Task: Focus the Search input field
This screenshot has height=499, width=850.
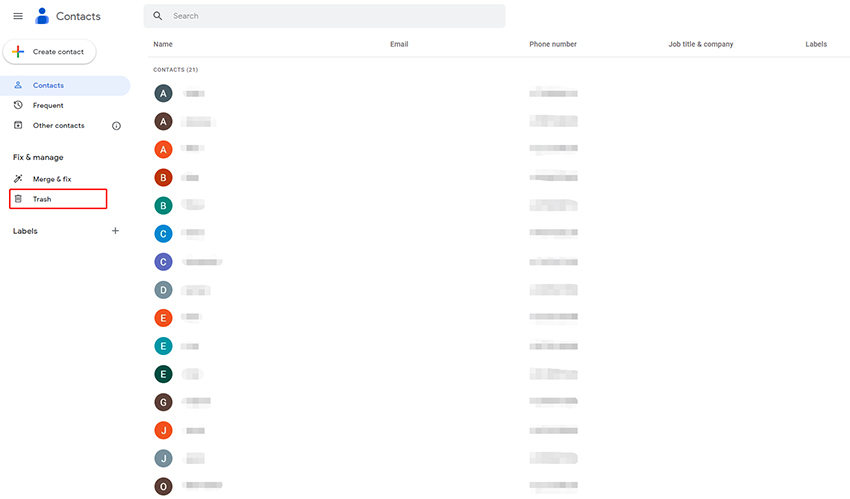Action: pos(325,16)
